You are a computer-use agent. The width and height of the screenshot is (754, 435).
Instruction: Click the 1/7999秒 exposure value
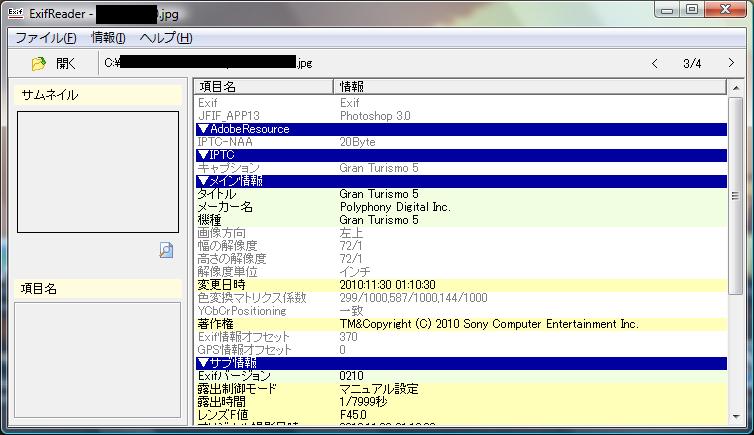(364, 402)
